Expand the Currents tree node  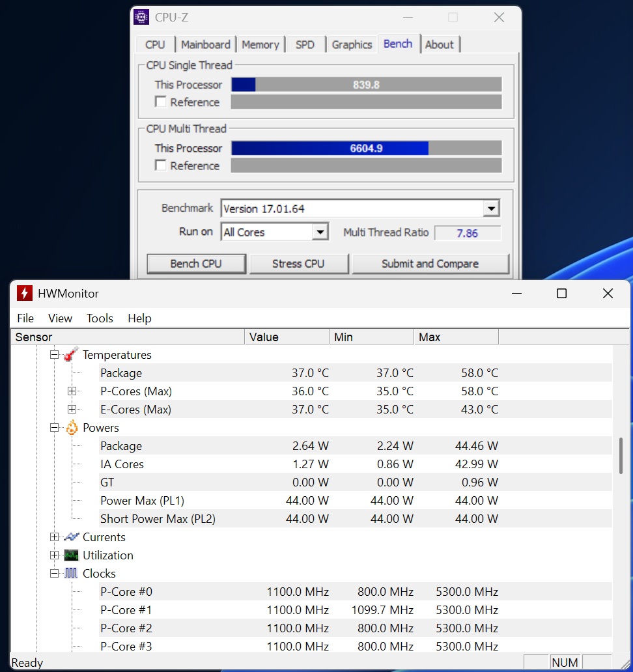click(54, 537)
